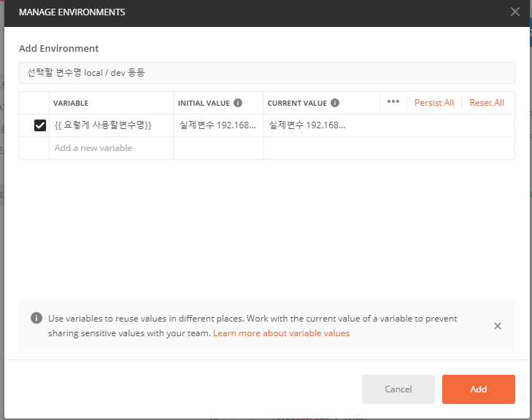Click the Add button

[479, 389]
